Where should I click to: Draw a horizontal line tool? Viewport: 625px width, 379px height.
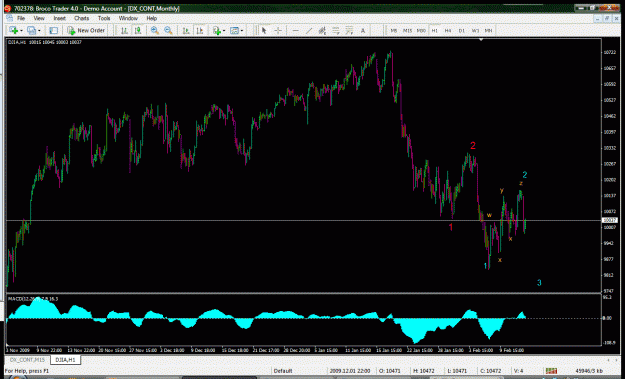pyautogui.click(x=295, y=30)
